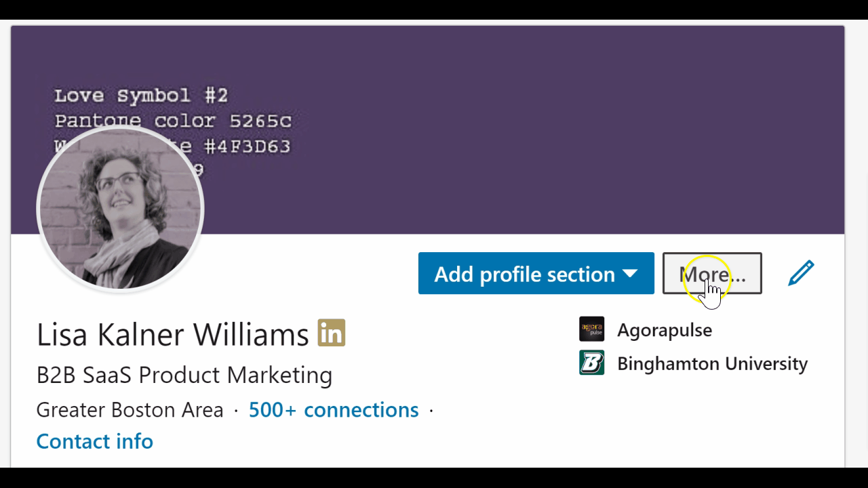
Task: Click the Greater Boston Area location text
Action: tap(130, 409)
